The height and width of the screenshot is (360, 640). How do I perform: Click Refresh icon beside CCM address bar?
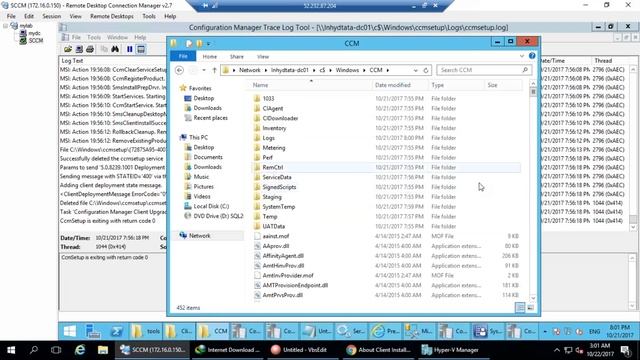pos(426,70)
